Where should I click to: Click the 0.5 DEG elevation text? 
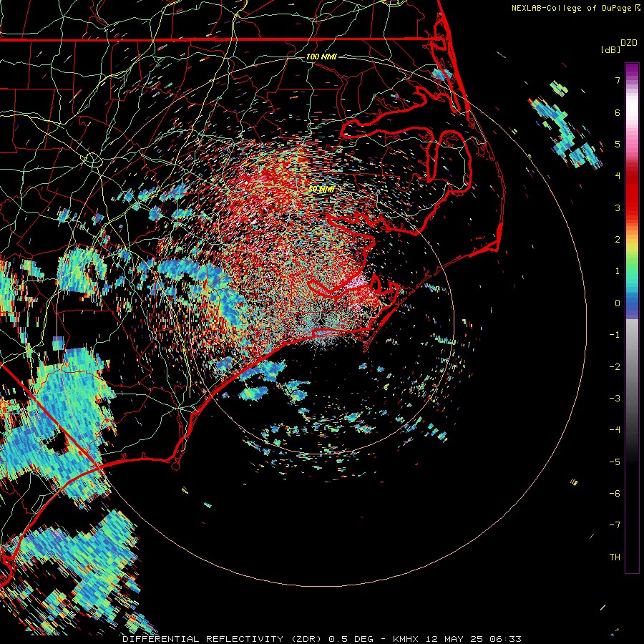pyautogui.click(x=351, y=639)
